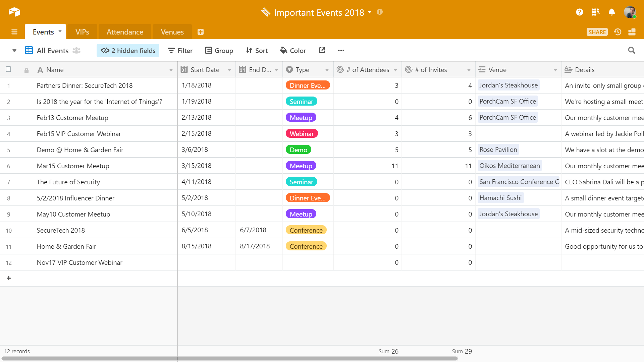644x362 pixels.
Task: Click the SHARE button
Action: pos(597,32)
